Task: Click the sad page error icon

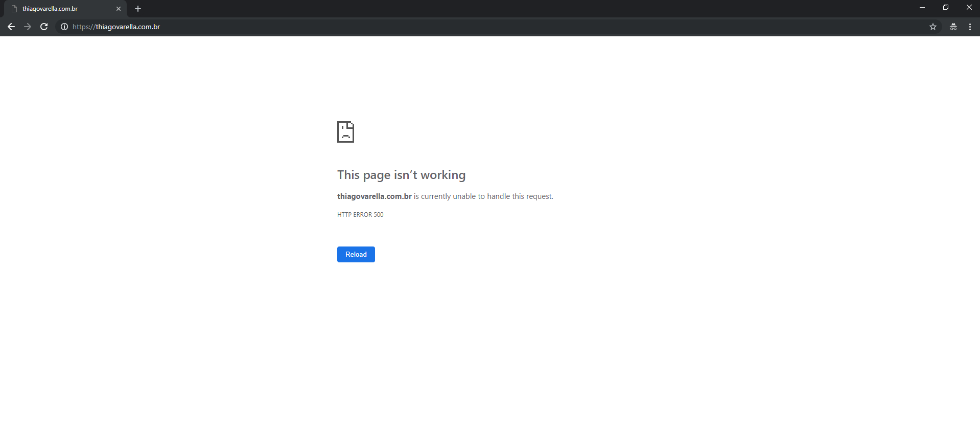Action: (345, 132)
